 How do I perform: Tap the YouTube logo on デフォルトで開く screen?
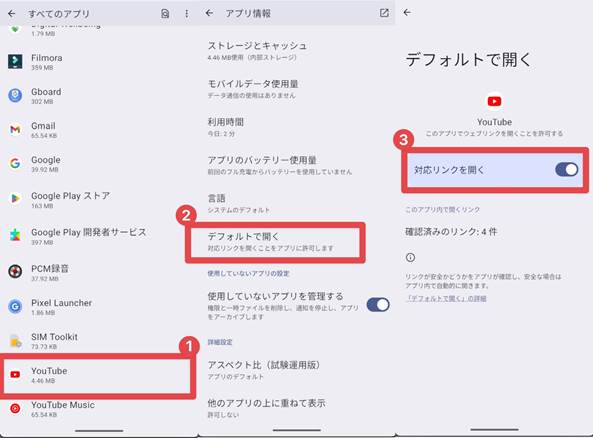(x=494, y=101)
